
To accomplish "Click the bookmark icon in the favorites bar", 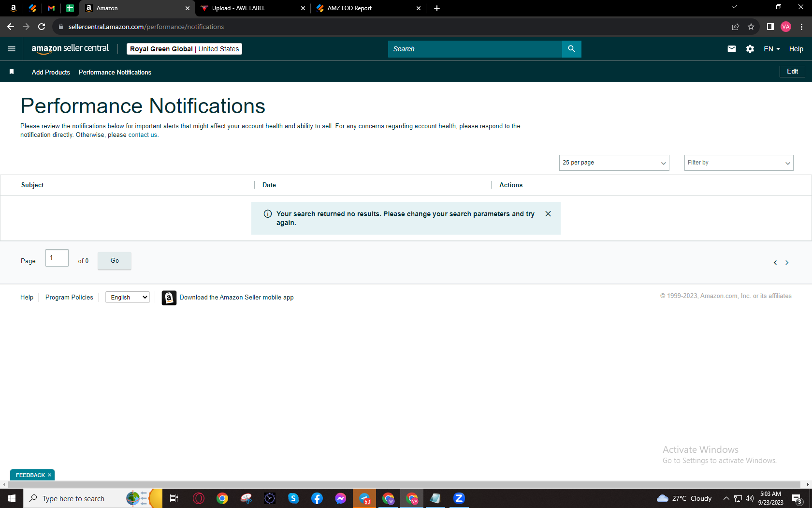I will (x=12, y=72).
